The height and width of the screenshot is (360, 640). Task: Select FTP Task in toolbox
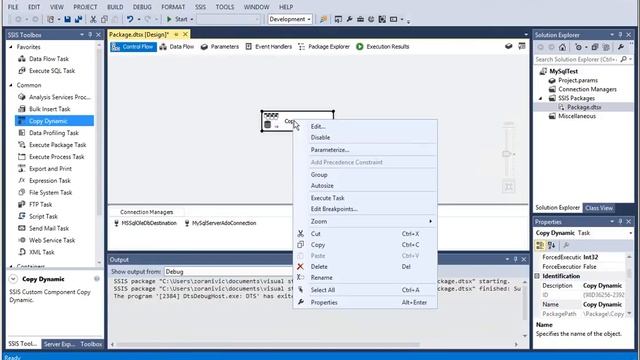(40, 204)
